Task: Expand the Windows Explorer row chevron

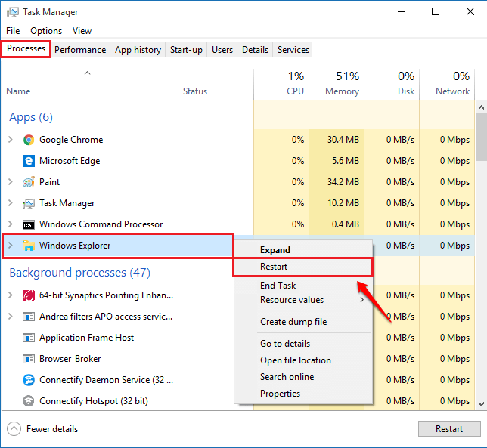Action: [x=11, y=245]
